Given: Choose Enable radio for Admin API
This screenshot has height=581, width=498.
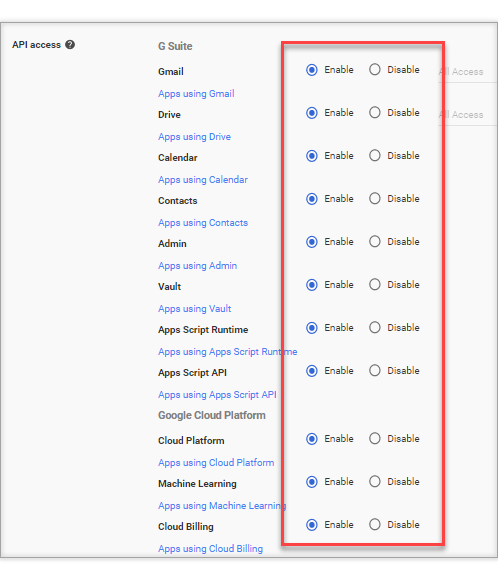Looking at the screenshot, I should pos(312,242).
